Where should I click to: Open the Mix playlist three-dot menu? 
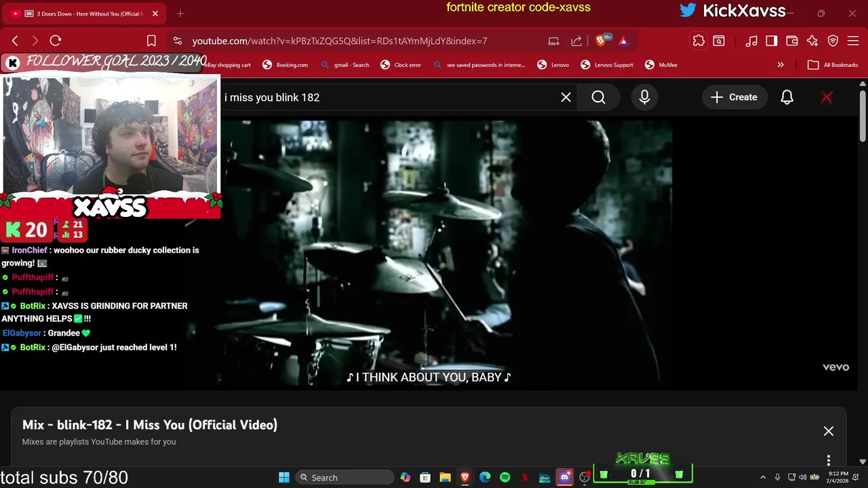tap(829, 460)
